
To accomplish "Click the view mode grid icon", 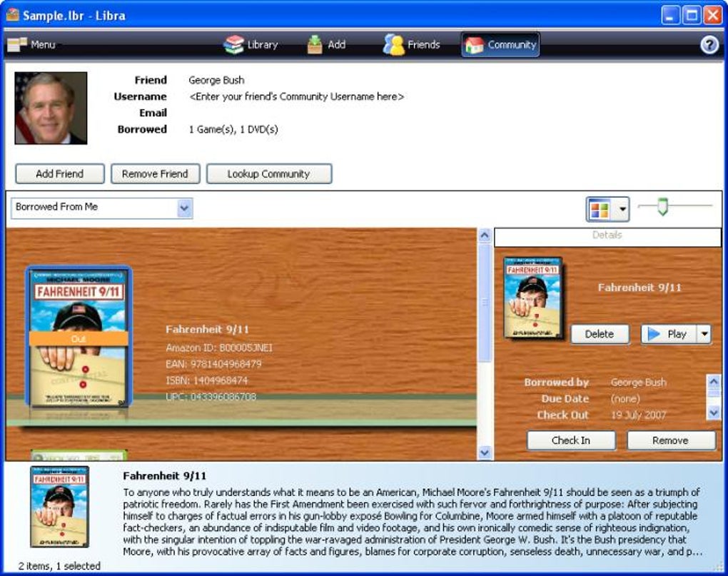I will tap(600, 209).
